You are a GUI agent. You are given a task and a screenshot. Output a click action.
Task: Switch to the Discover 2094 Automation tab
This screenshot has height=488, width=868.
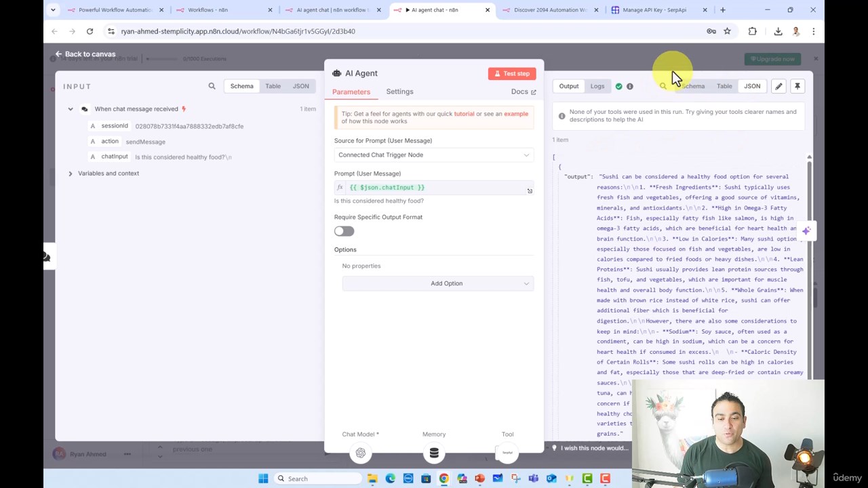549,10
